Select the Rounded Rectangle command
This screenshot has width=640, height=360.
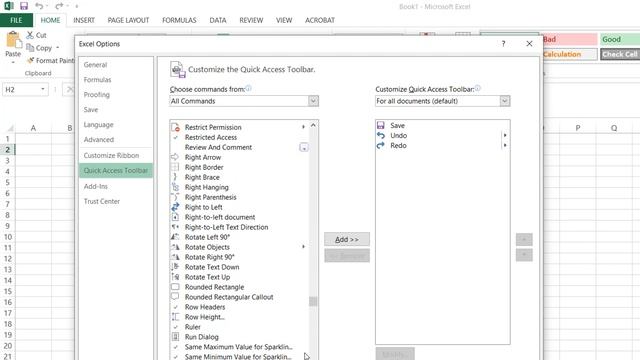tap(239, 287)
